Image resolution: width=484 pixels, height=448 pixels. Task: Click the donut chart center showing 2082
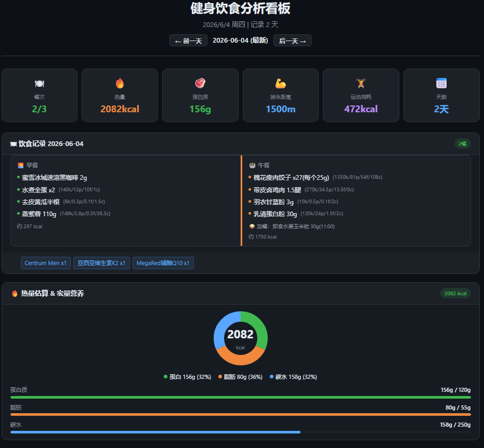click(241, 338)
